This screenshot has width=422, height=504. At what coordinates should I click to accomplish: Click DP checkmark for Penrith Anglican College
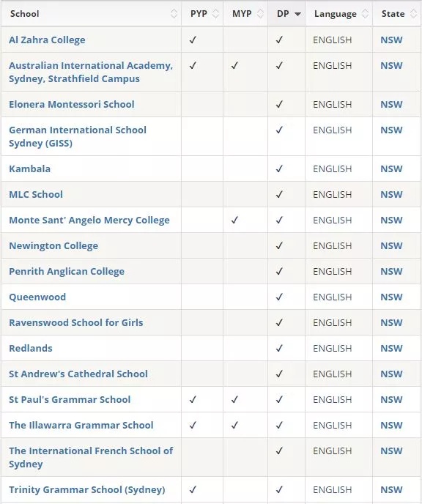pyautogui.click(x=279, y=271)
